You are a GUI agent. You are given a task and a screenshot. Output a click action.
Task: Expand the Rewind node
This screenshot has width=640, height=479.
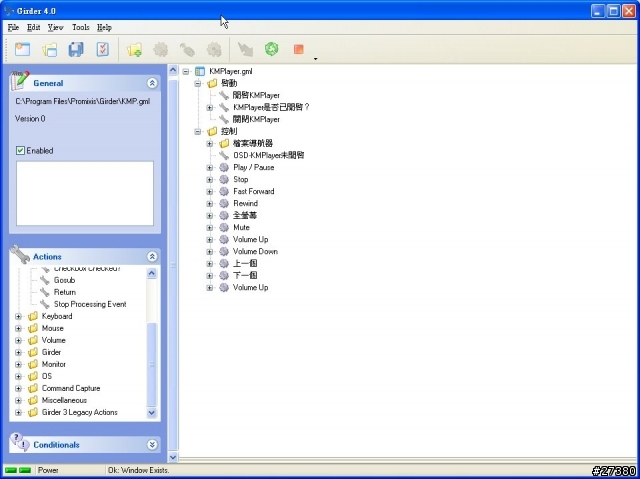point(210,203)
